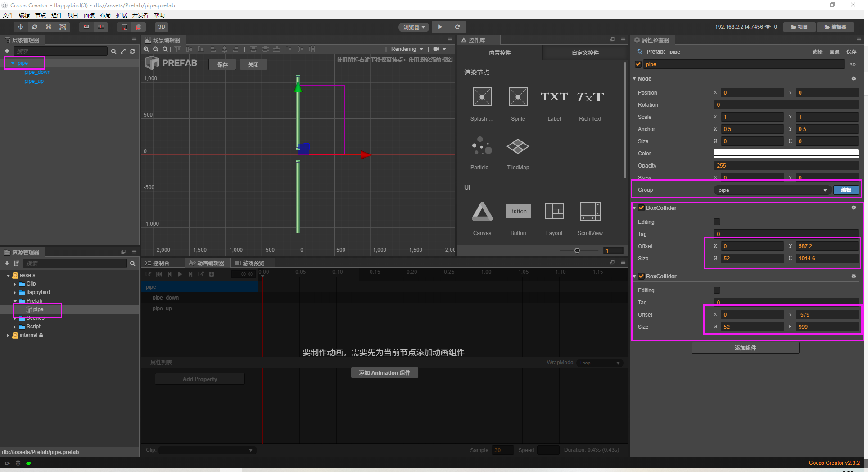Pick the ScrollView widget icon
Image resolution: width=868 pixels, height=472 pixels.
pos(590,211)
